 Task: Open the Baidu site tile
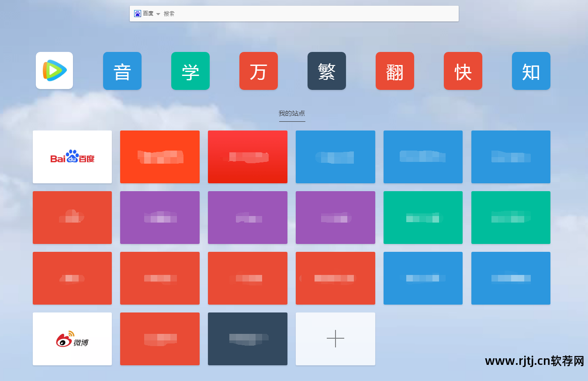click(72, 157)
